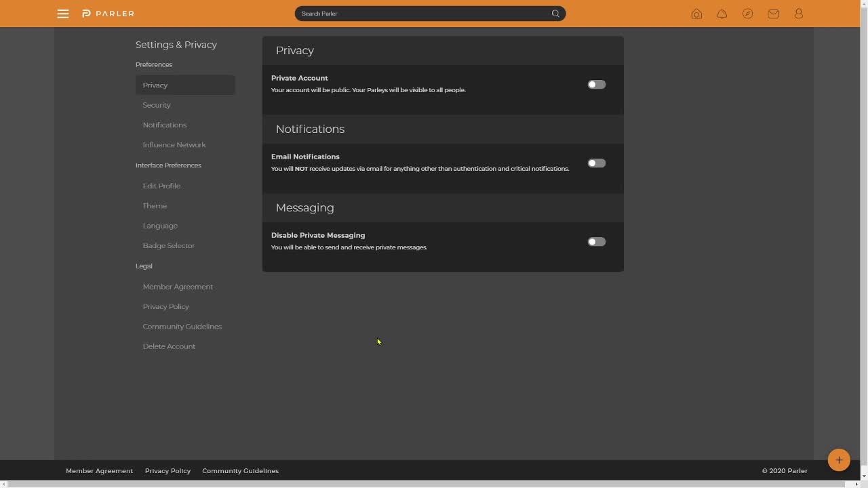
Task: Click the search magnifier icon
Action: (x=555, y=14)
